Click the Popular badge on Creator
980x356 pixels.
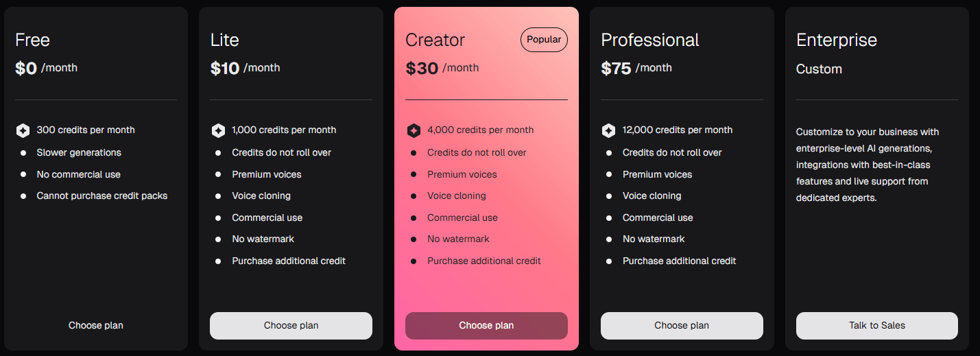pos(544,40)
